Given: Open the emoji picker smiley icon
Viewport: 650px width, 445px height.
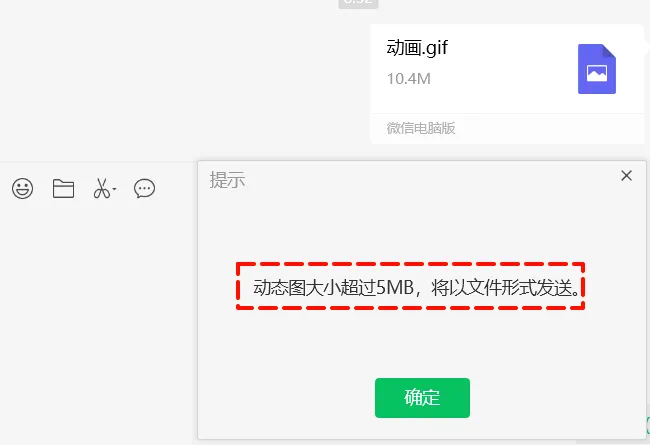Looking at the screenshot, I should click(x=22, y=189).
